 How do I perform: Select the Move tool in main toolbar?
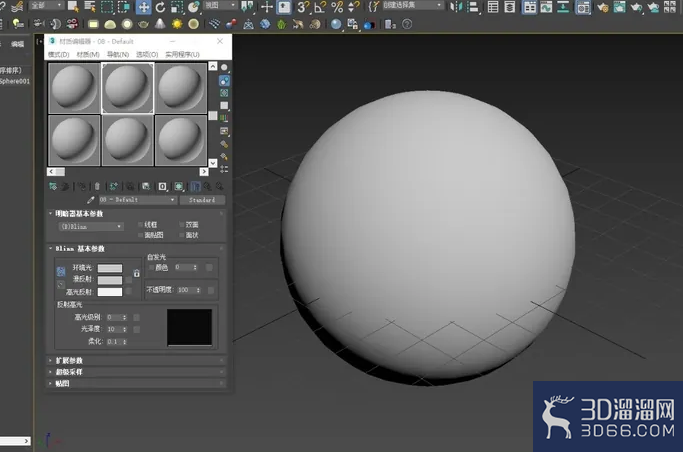(x=143, y=7)
